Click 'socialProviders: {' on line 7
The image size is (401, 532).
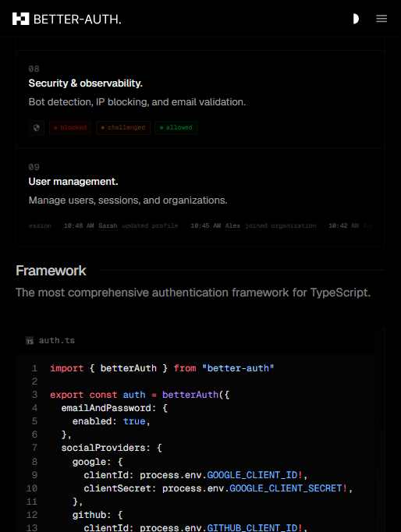pyautogui.click(x=112, y=448)
